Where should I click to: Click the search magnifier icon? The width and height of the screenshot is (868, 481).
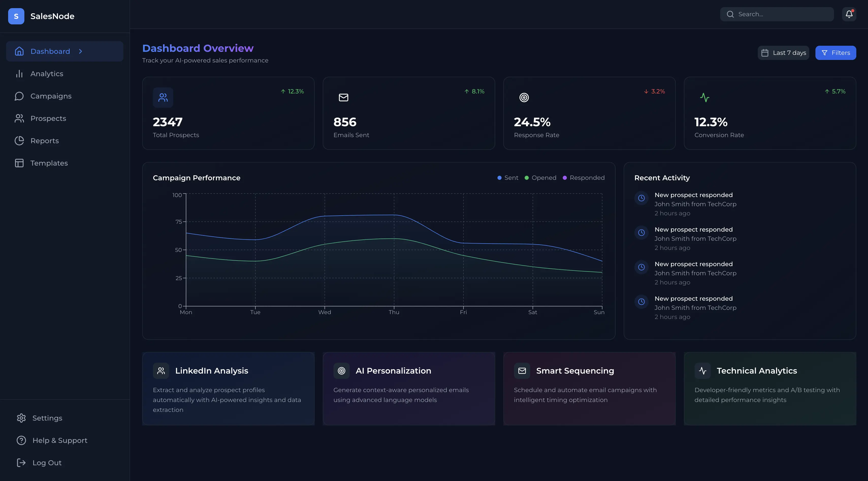(x=730, y=14)
